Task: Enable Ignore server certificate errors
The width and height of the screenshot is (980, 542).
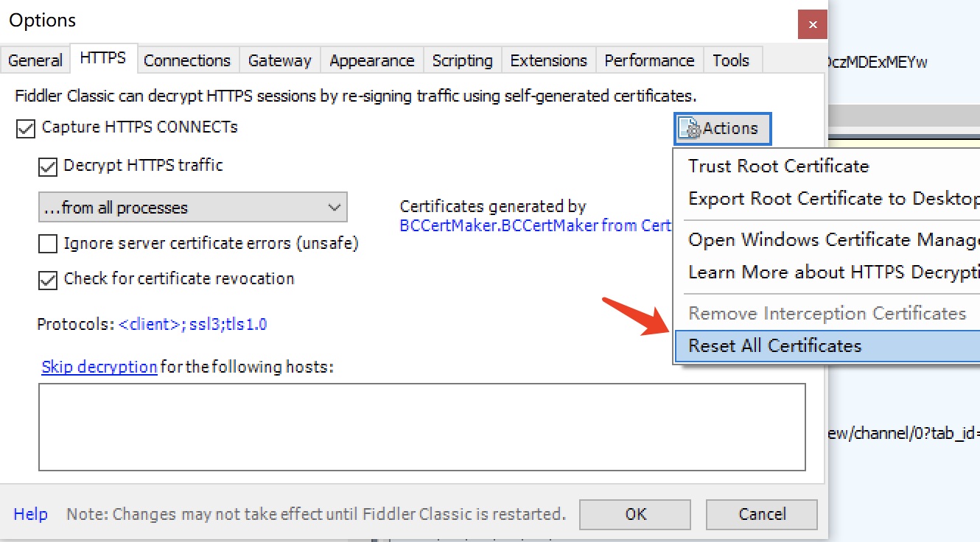Action: click(48, 244)
